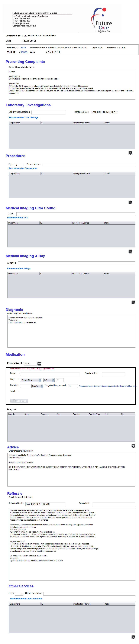Click trash icon below Ultra Sound table
Screen dimensions: 139x644
[130, 251]
